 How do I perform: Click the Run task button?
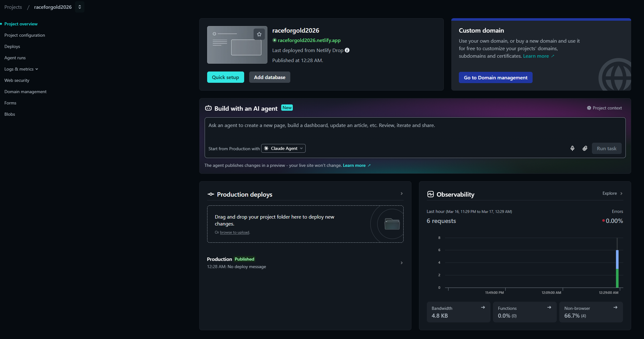[x=607, y=148]
